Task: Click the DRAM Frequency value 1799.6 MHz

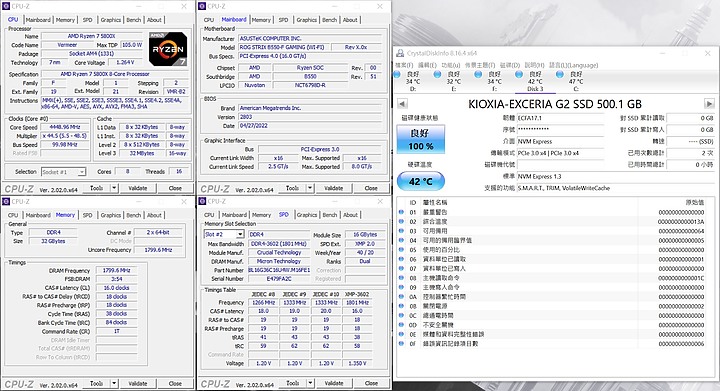Action: point(116,271)
